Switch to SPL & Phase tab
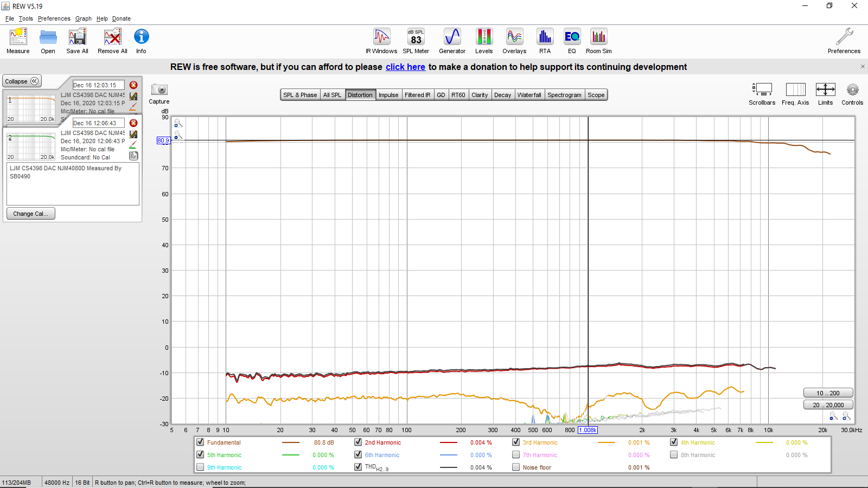 pyautogui.click(x=300, y=95)
